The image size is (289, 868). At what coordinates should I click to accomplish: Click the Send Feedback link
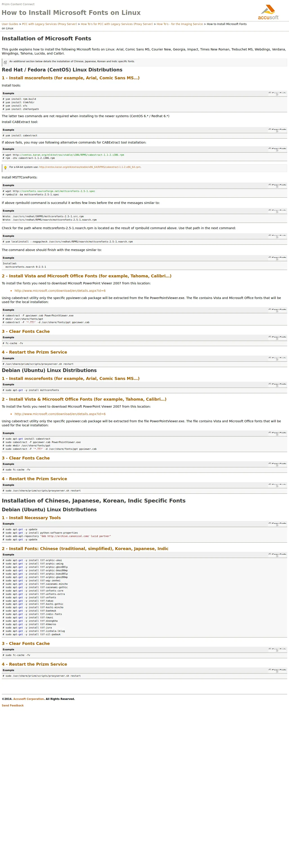coord(13,705)
